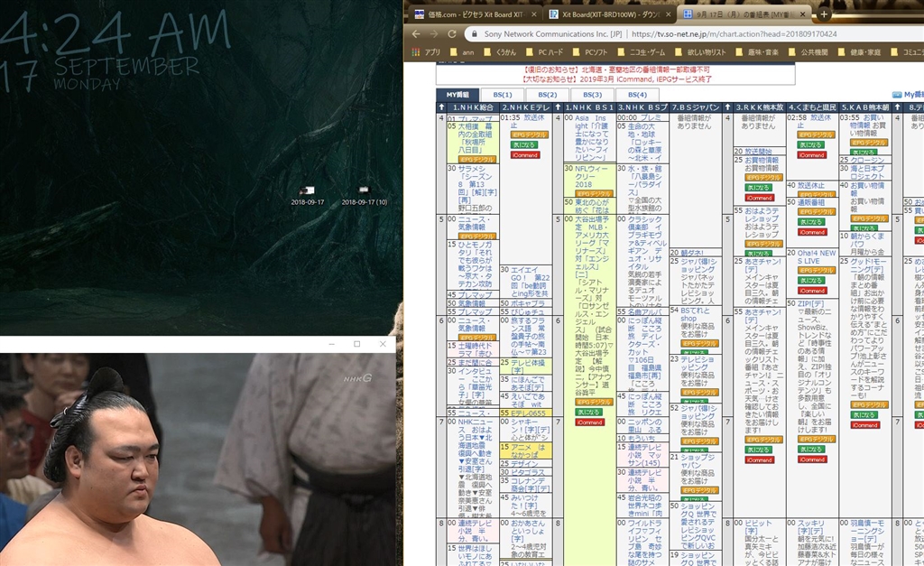Image resolution: width=924 pixels, height=566 pixels.
Task: Open the ニコ生・ゲーム bookmark folder
Action: 642,51
